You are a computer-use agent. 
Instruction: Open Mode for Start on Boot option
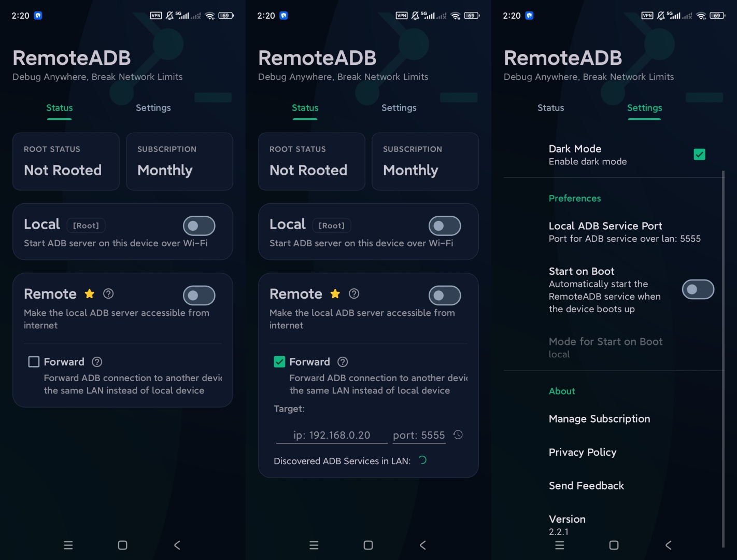pyautogui.click(x=606, y=347)
